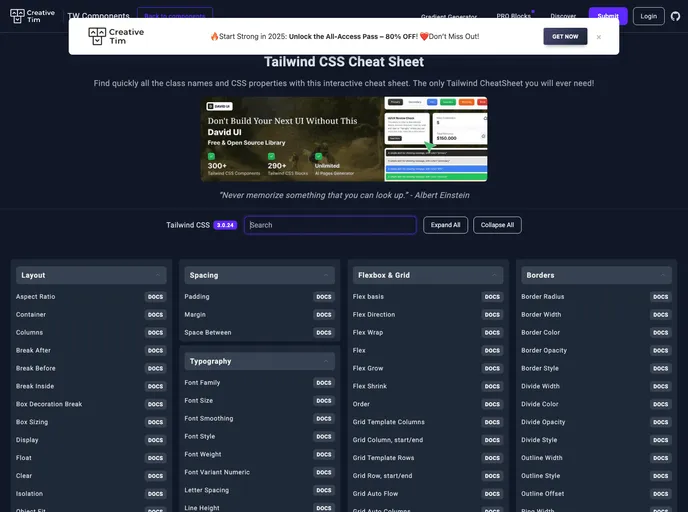Click the 3.0.24 version badge
Image resolution: width=688 pixels, height=512 pixels.
coord(225,225)
